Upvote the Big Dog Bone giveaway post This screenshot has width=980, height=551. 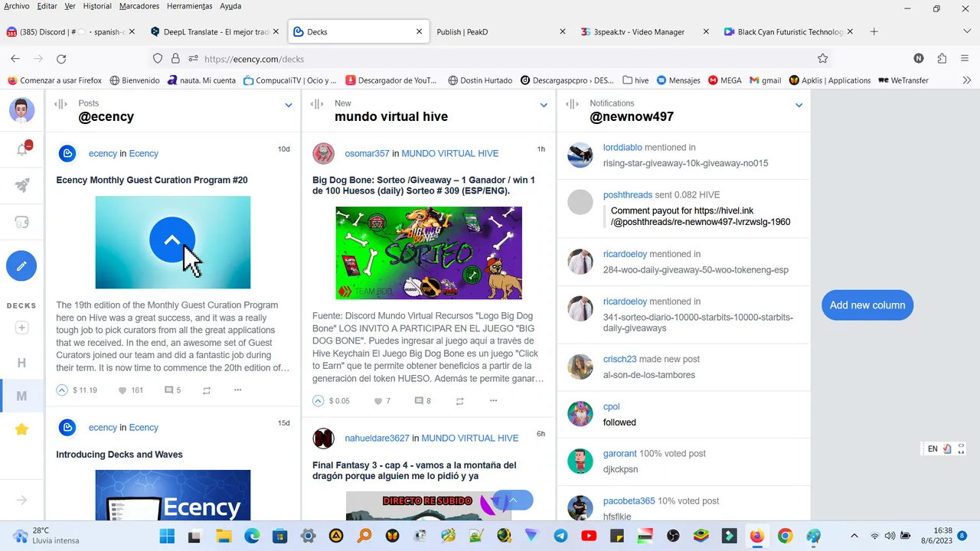click(318, 401)
